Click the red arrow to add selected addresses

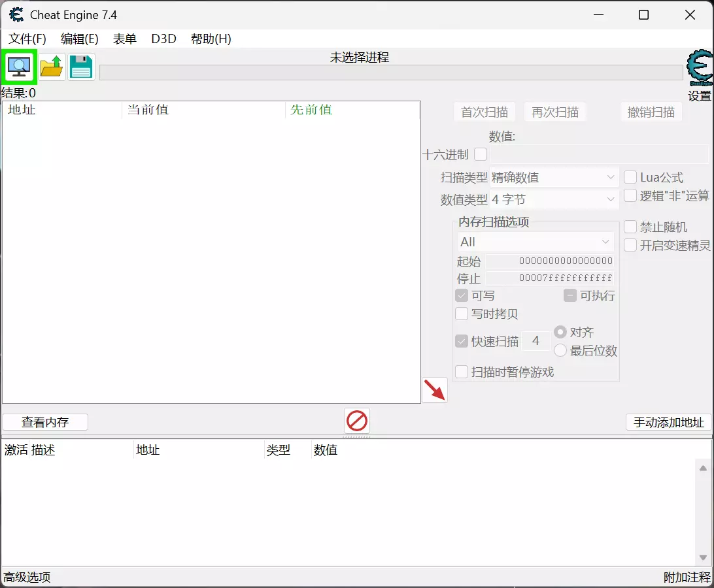coord(435,390)
